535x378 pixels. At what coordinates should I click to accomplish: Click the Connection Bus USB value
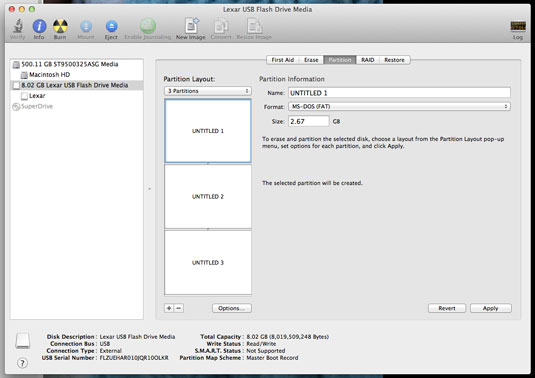pos(105,344)
